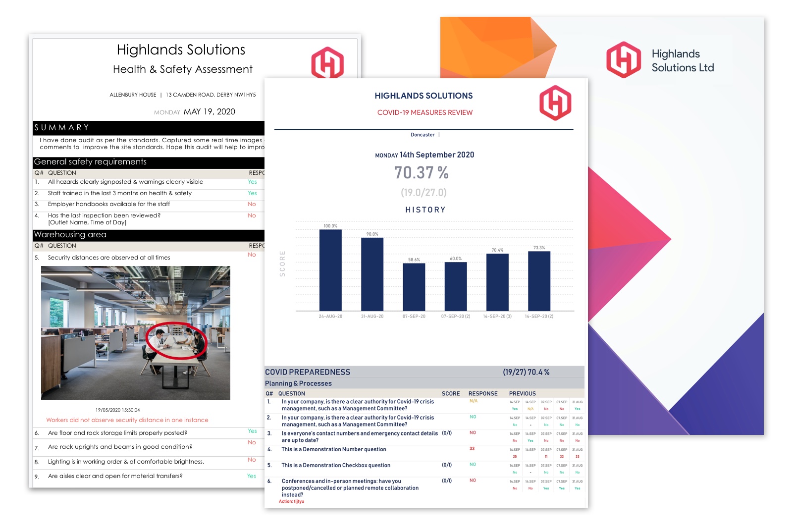The height and width of the screenshot is (532, 793).
Task: Click "This is a Demonstration Number question"
Action: 334,449
